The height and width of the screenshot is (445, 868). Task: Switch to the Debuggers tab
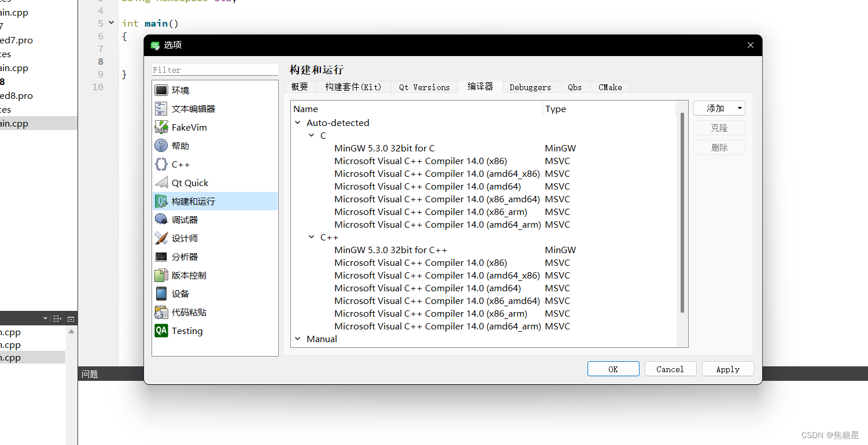click(530, 87)
